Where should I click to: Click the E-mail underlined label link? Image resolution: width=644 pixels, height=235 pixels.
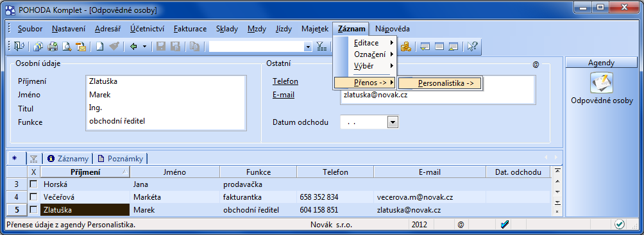(284, 95)
